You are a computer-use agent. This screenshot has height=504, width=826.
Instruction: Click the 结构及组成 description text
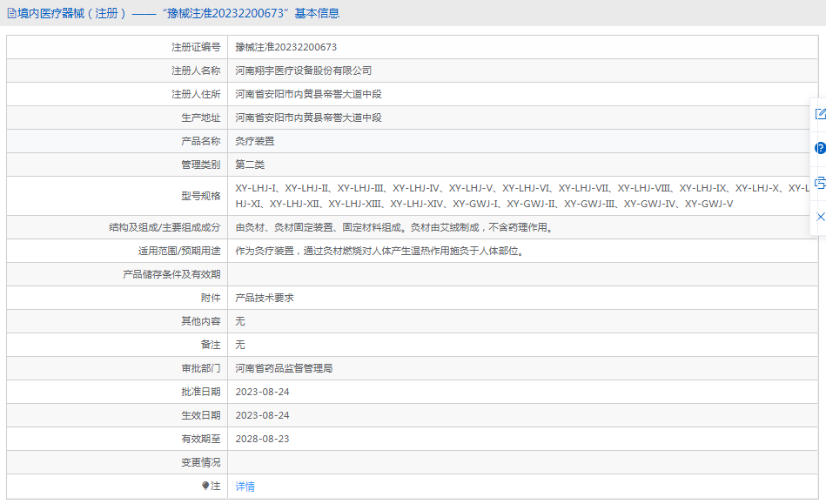tap(394, 227)
